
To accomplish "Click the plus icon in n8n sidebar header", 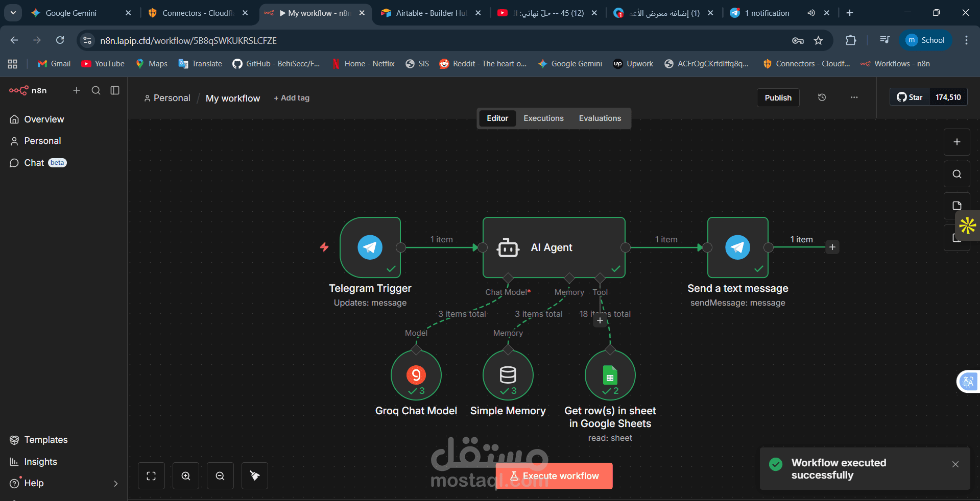I will pyautogui.click(x=77, y=90).
